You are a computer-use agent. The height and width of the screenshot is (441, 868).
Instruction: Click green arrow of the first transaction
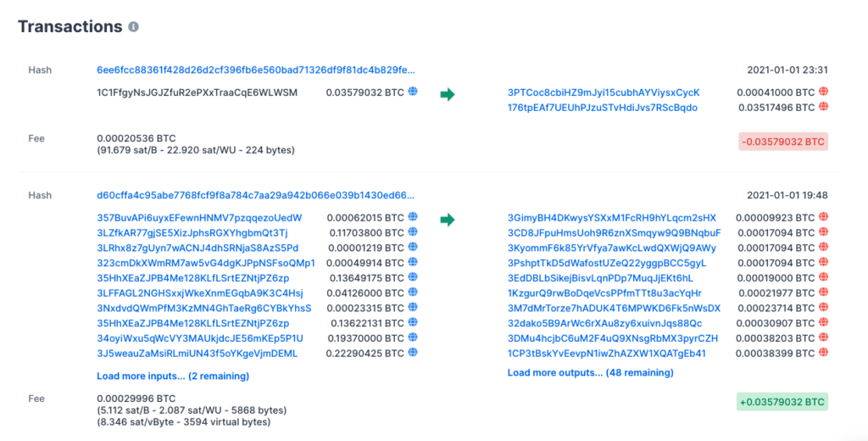click(448, 95)
